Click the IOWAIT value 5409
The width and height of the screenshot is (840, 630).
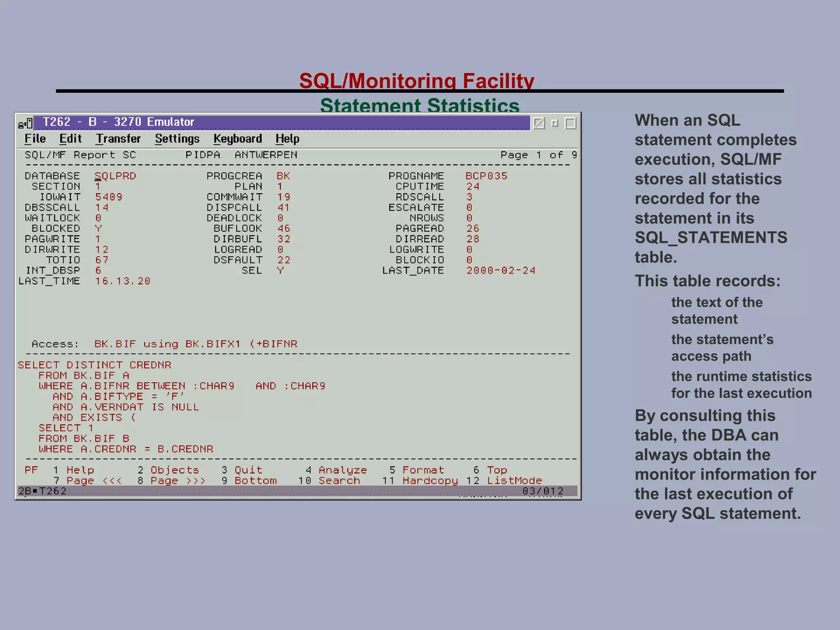click(108, 197)
